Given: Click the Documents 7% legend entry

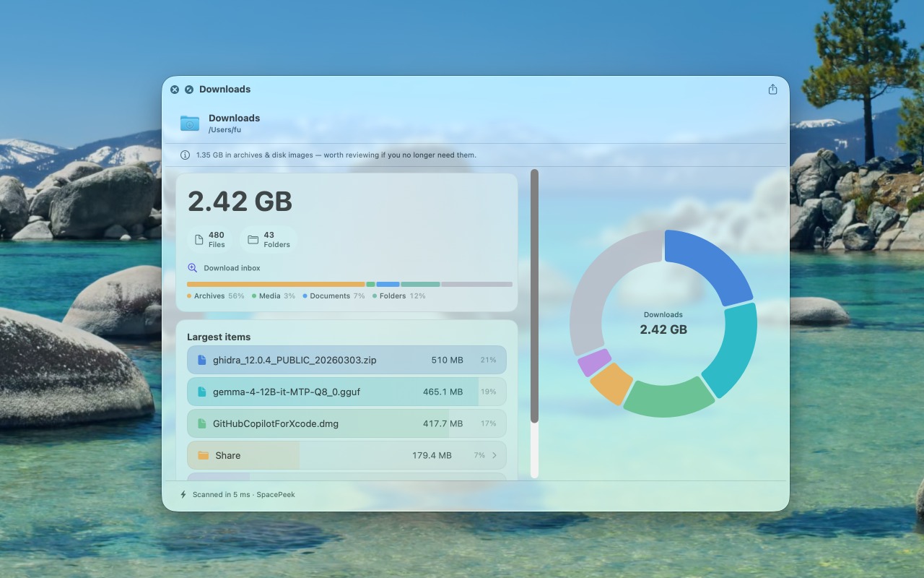Looking at the screenshot, I should [334, 296].
